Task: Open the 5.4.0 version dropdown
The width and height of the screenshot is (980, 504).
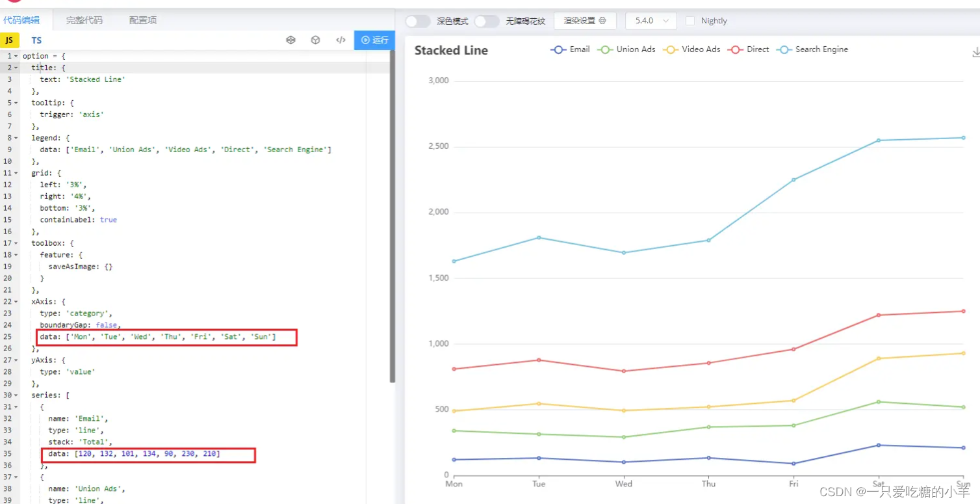Action: coord(651,21)
